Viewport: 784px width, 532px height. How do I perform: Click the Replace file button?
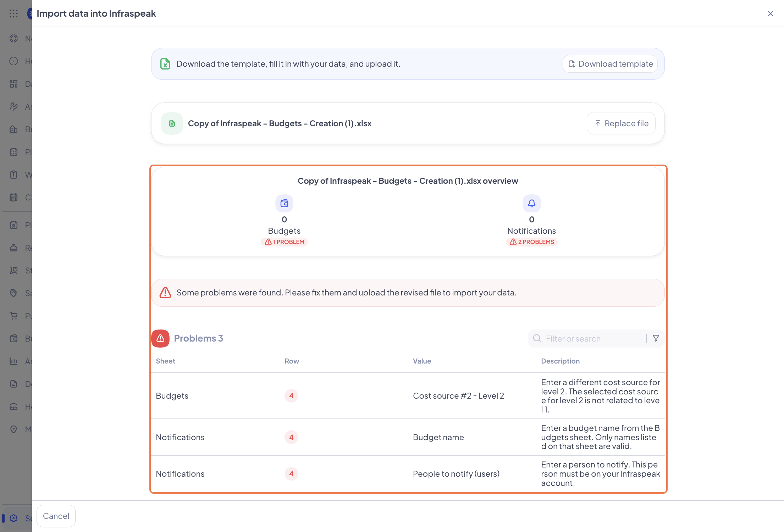point(621,123)
